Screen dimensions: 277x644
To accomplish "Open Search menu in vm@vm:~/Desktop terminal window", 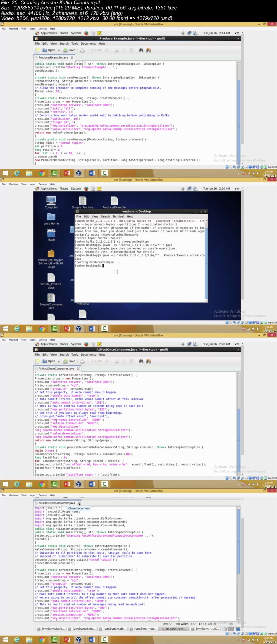I will click(105, 216).
